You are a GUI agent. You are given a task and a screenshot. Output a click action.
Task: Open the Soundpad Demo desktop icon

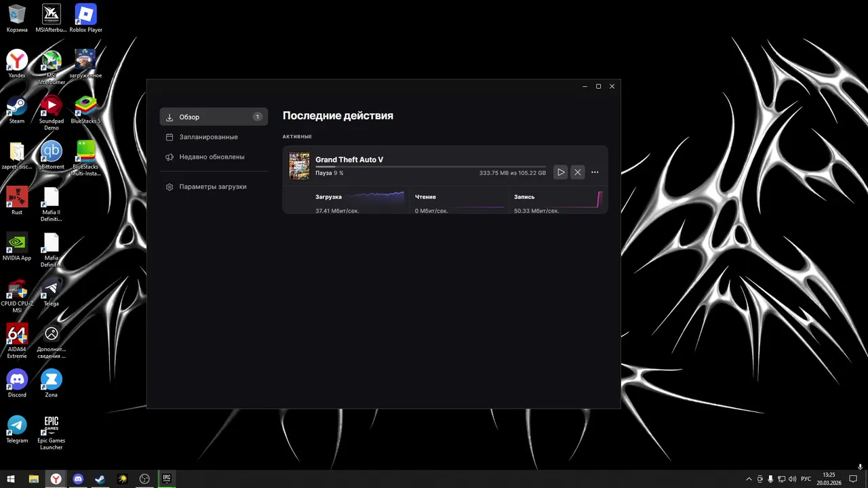pyautogui.click(x=51, y=113)
